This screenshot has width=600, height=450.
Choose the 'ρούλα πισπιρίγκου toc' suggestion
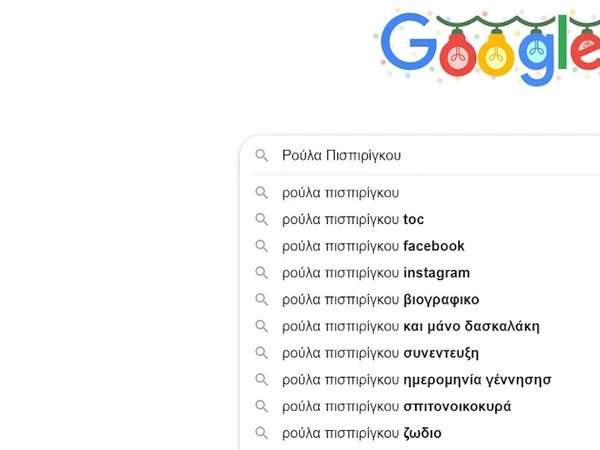[353, 220]
